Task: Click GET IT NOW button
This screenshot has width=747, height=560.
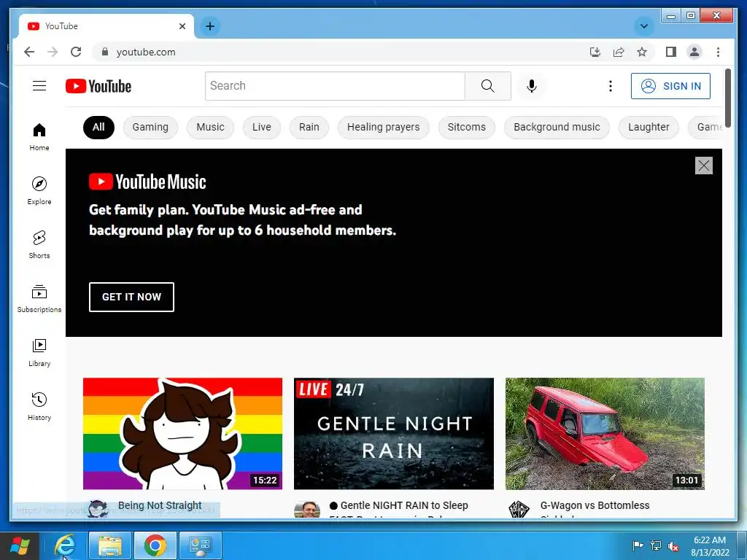Action: point(131,297)
